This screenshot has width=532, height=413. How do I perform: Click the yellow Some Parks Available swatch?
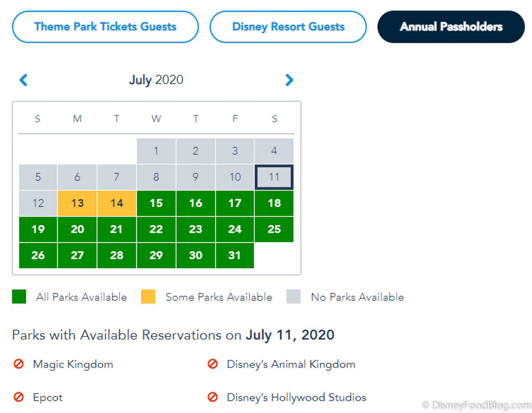tap(148, 296)
